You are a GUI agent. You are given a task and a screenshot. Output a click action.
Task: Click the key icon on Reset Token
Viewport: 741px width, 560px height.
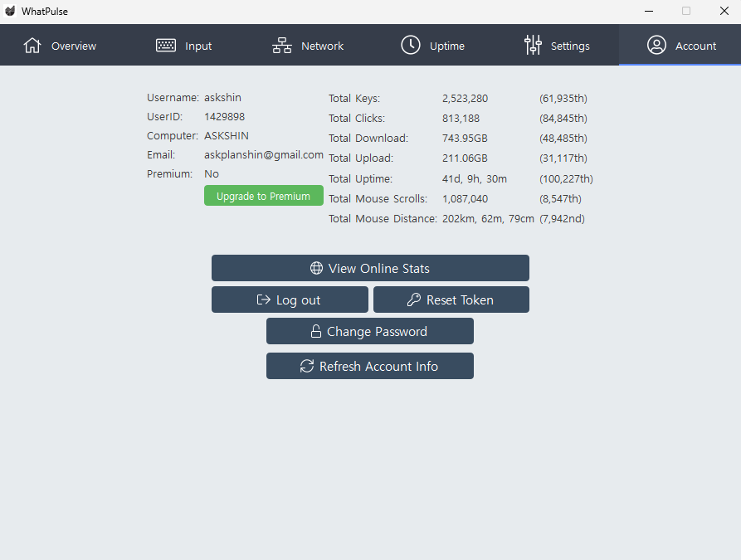pos(414,299)
